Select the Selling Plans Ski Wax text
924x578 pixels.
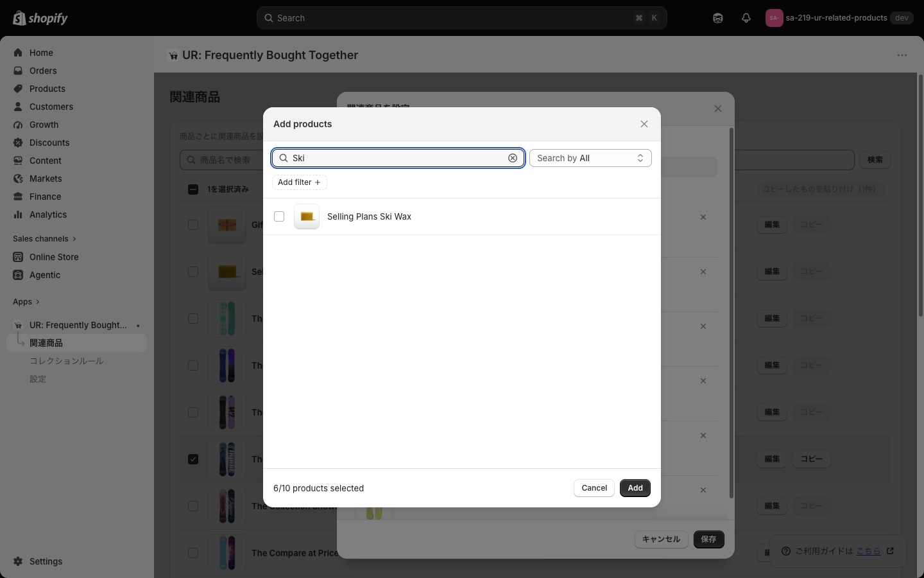point(369,216)
